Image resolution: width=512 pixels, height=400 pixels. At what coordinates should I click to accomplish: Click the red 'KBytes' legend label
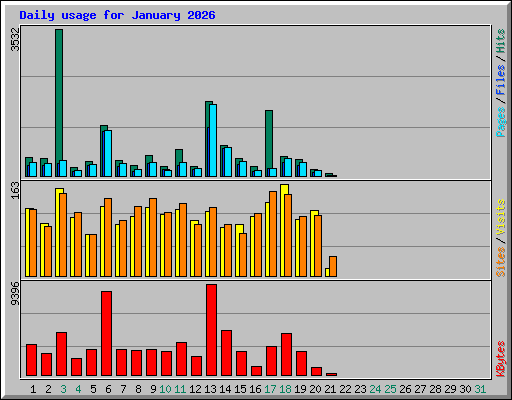[x=501, y=359]
